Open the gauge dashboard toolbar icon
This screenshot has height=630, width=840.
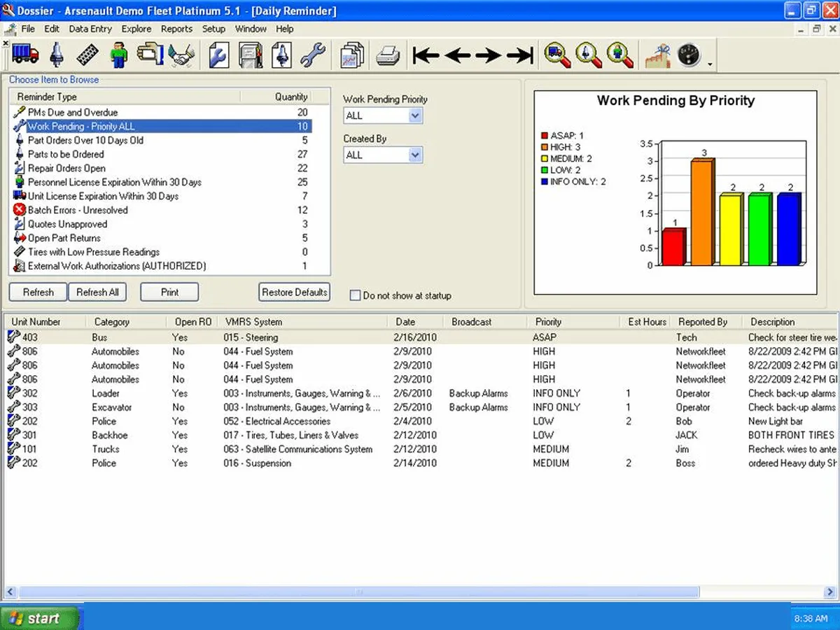(x=689, y=55)
